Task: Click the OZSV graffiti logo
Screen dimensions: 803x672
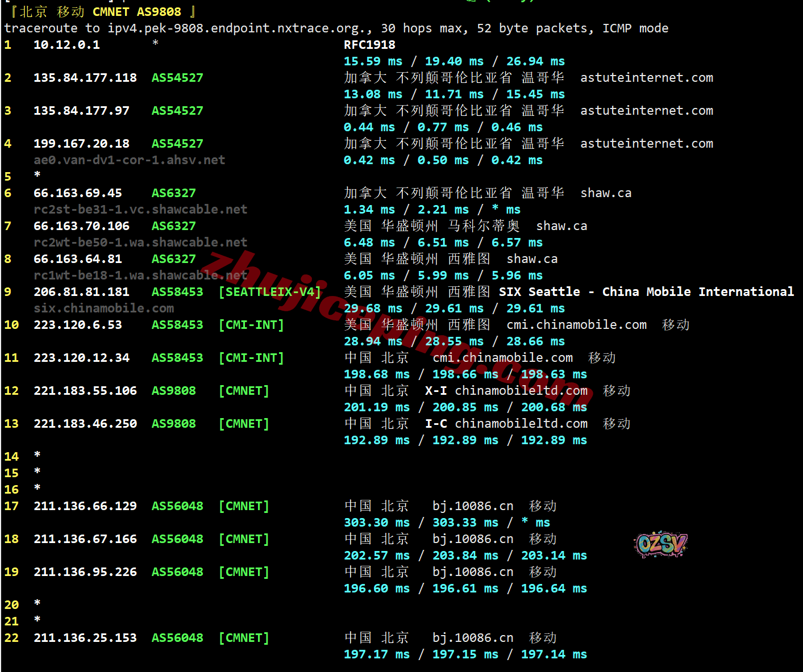Action: pyautogui.click(x=660, y=544)
